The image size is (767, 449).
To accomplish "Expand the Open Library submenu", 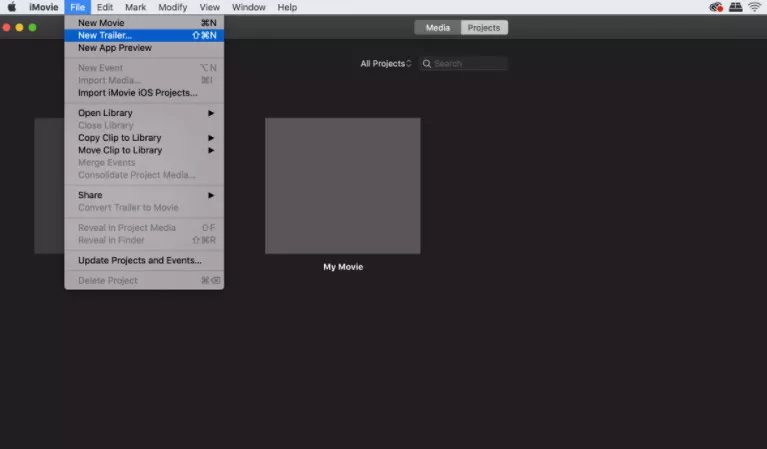I will point(144,112).
